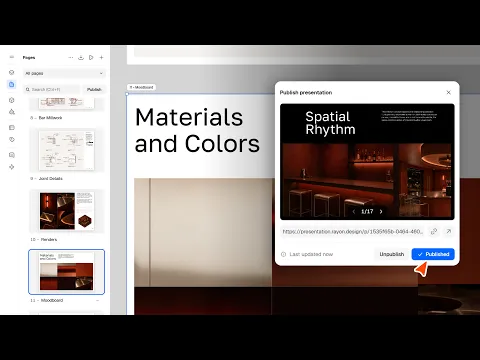The image size is (480, 360).
Task: Click the hexagon icon in left sidebar
Action: click(12, 100)
